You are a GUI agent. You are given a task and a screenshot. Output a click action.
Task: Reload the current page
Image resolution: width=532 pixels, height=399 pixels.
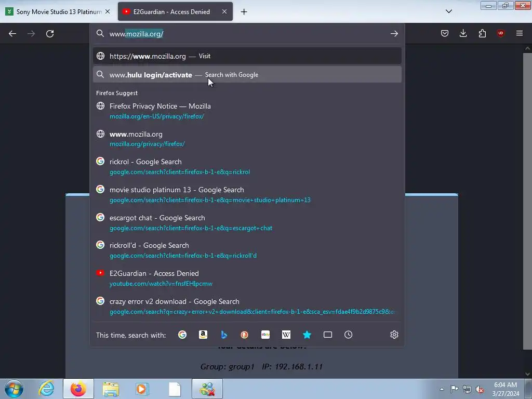point(50,34)
